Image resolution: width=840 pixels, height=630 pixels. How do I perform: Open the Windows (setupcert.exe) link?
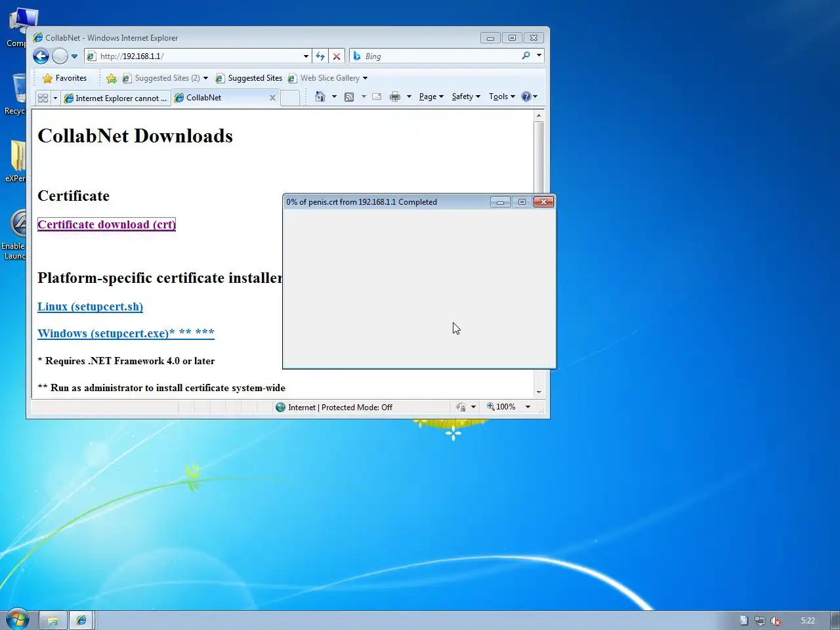[125, 333]
